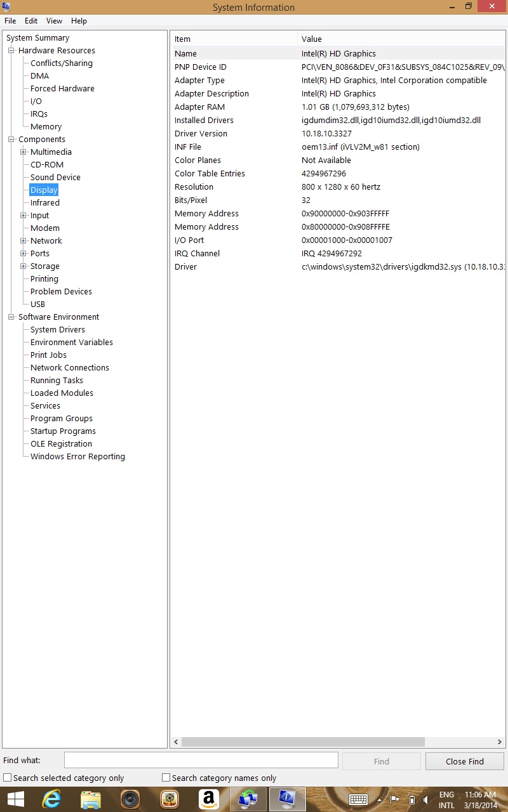The height and width of the screenshot is (812, 508).
Task: Expand the Multimedia tree node
Action: (23, 152)
